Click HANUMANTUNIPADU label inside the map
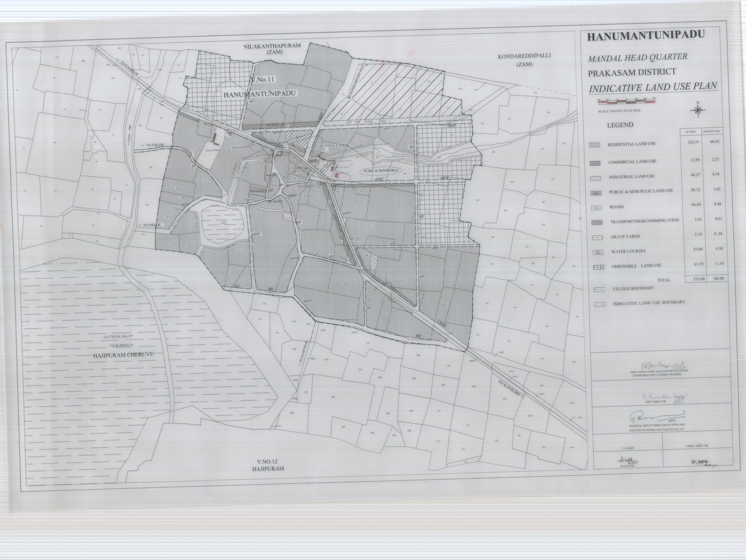Viewport: 746px width, 560px height. pos(259,94)
